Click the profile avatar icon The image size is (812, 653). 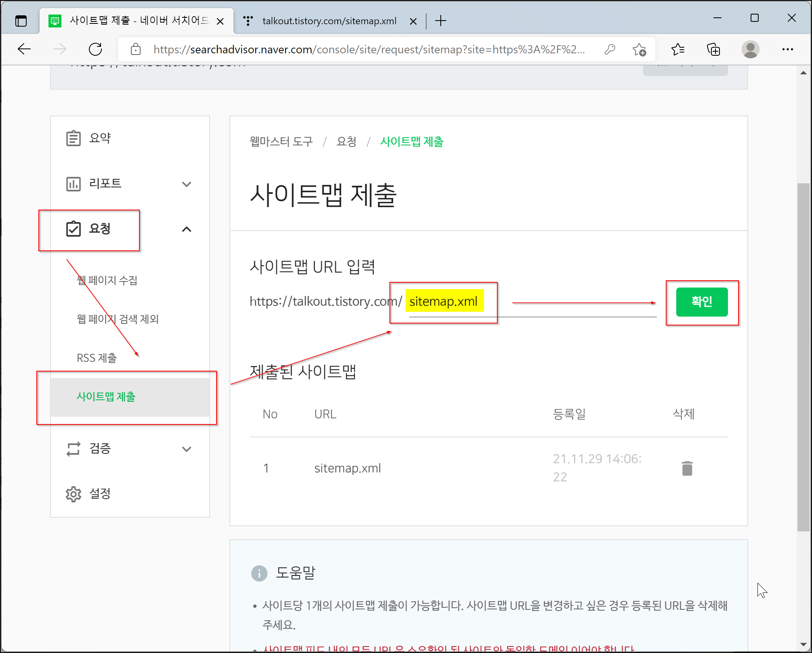click(x=750, y=49)
